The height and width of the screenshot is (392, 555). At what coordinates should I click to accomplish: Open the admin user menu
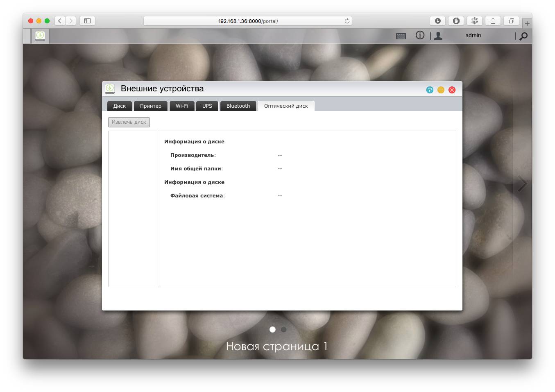[438, 36]
